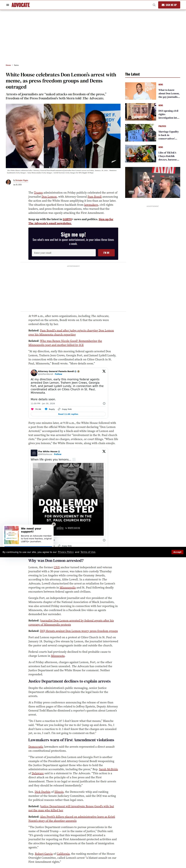Click the Sign Me Up header button
The image size is (186, 868).
(x=169, y=5)
